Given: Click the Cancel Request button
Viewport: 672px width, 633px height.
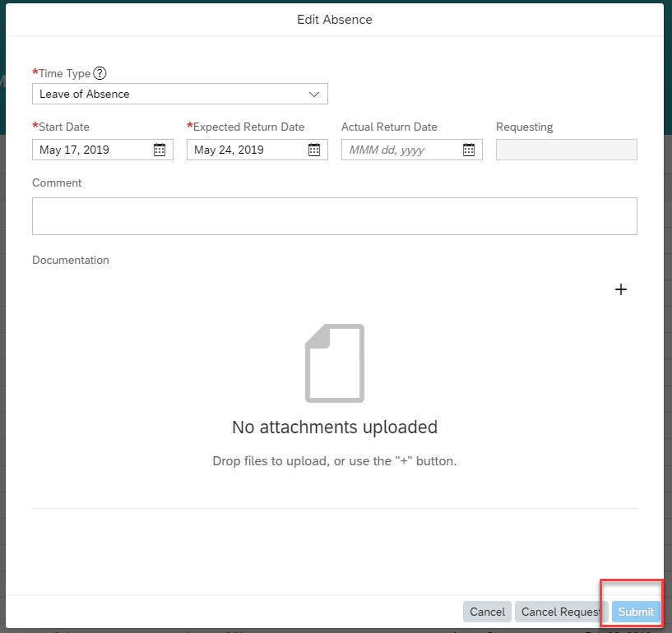Looking at the screenshot, I should (562, 612).
